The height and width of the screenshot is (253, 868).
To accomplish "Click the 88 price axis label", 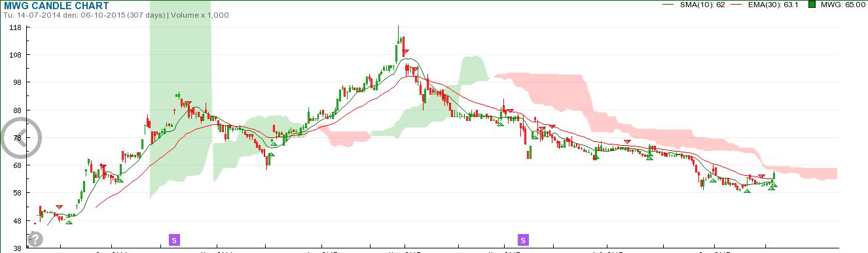I will click(18, 110).
